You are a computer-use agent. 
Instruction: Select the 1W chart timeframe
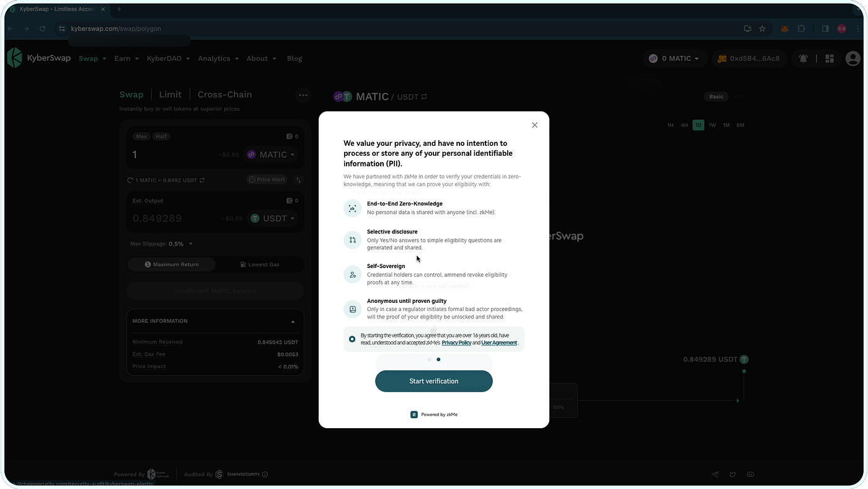pos(712,125)
